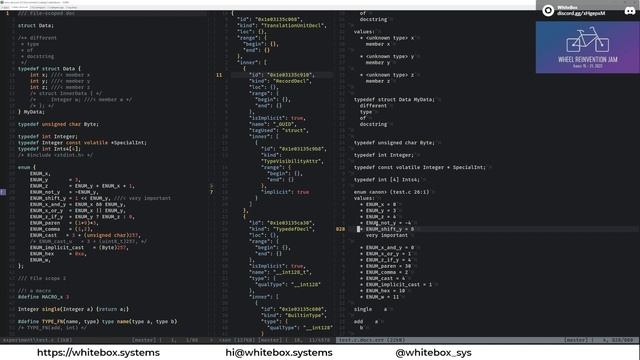Click the '"TypeVisibilityAttr"' JSON value
The height and width of the screenshot is (360, 640).
[x=292, y=161]
